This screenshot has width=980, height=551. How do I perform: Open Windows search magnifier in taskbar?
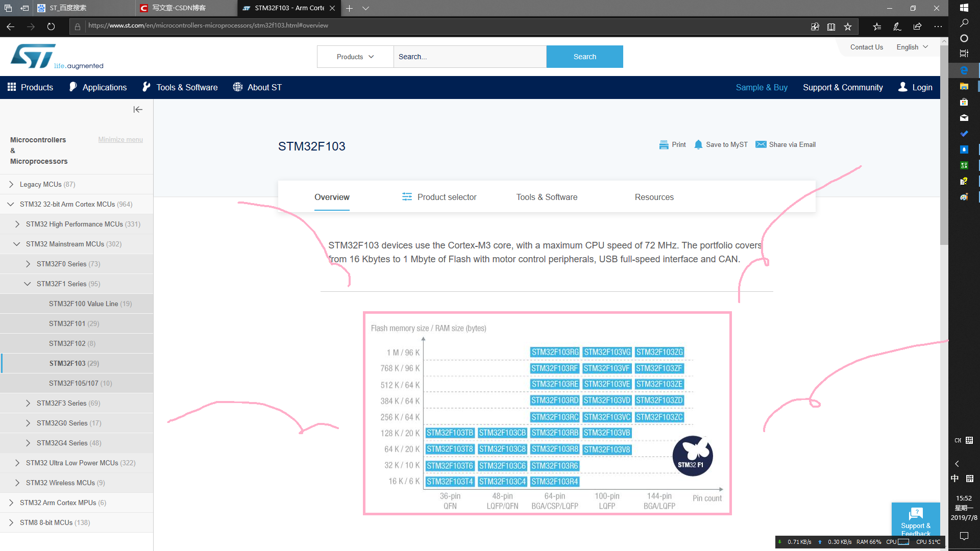point(964,23)
